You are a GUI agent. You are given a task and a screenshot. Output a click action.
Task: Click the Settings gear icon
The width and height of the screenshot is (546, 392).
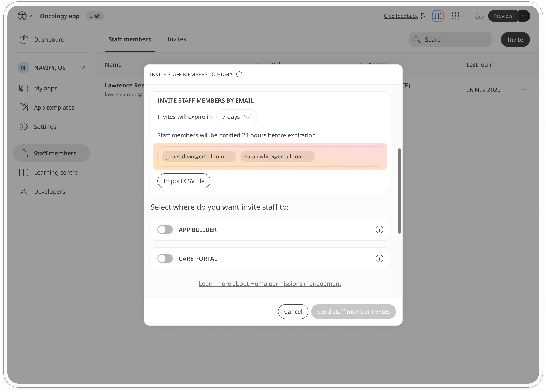23,126
